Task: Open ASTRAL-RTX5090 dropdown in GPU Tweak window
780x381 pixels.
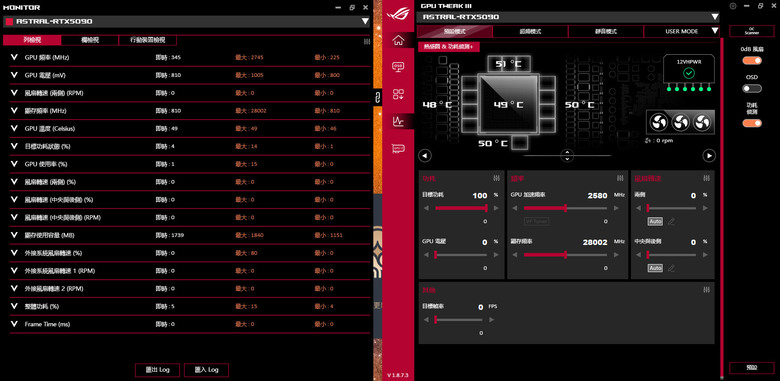Action: tap(715, 17)
